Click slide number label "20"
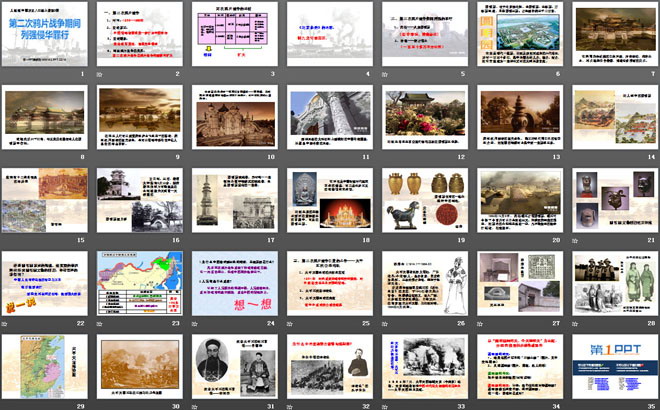Image resolution: width=660 pixels, height=410 pixels. point(556,240)
